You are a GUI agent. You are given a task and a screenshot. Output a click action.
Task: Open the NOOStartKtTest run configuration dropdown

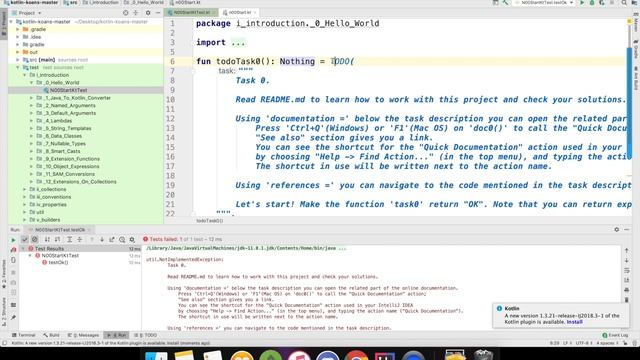544,3
